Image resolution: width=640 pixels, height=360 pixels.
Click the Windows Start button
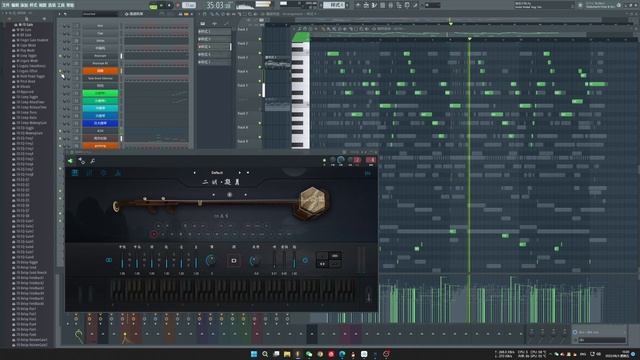pos(254,354)
